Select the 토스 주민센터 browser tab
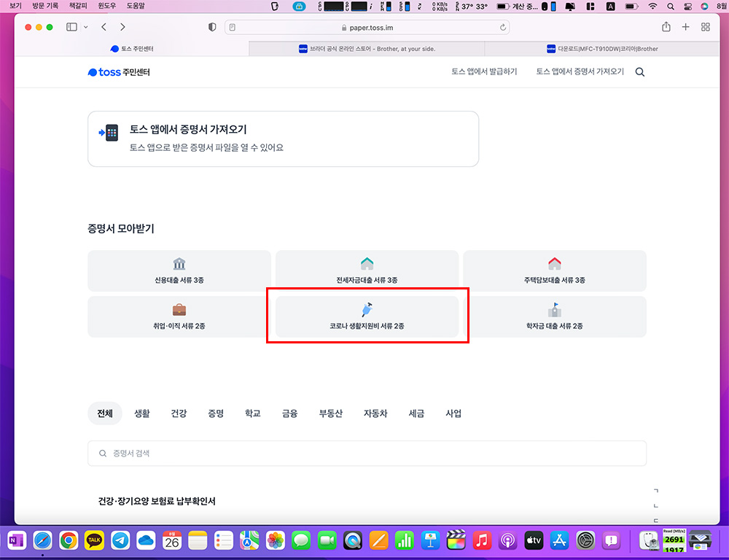729x560 pixels. click(132, 48)
